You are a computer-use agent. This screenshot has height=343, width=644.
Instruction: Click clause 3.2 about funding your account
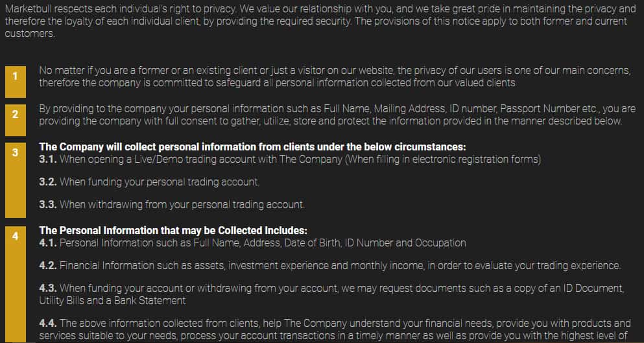[x=158, y=182]
